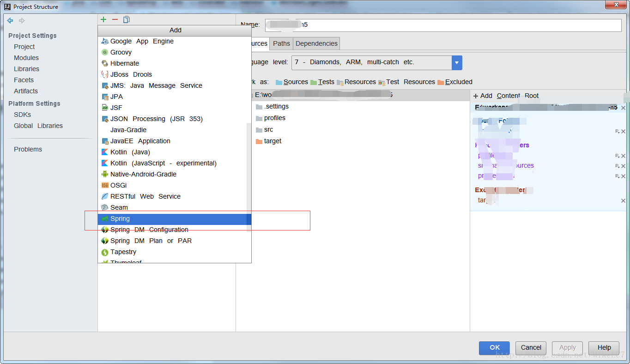Click the red minus Remove icon

(x=115, y=19)
